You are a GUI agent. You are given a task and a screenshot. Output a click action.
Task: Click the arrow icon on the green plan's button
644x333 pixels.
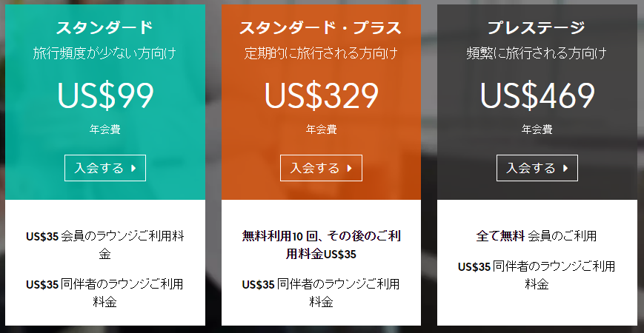pyautogui.click(x=133, y=168)
